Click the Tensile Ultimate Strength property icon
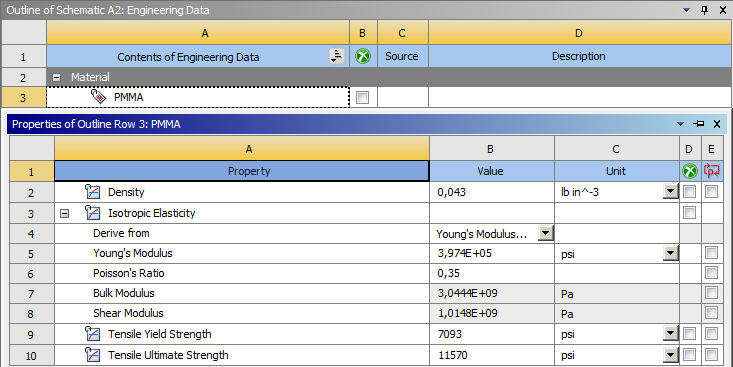Viewport: 733px width, 367px height. point(93,355)
